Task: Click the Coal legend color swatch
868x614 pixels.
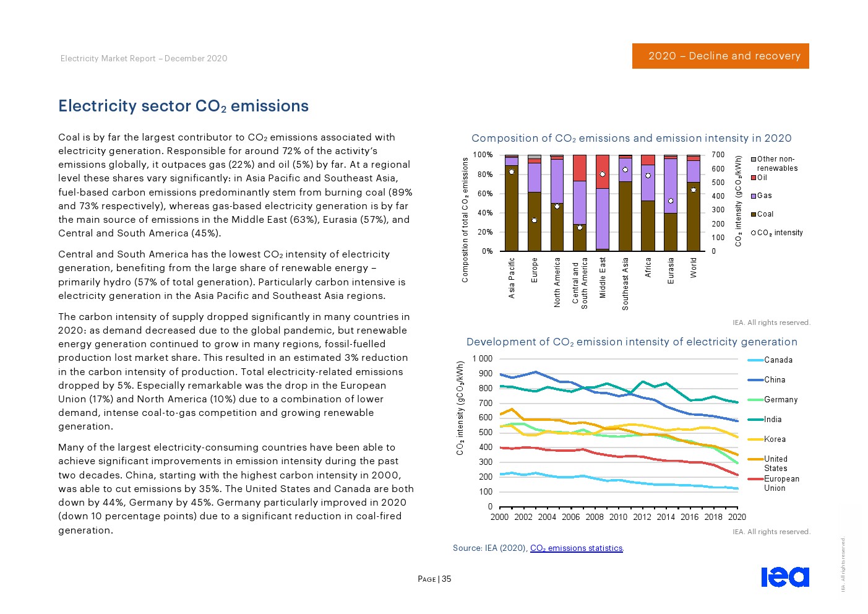Action: (754, 214)
